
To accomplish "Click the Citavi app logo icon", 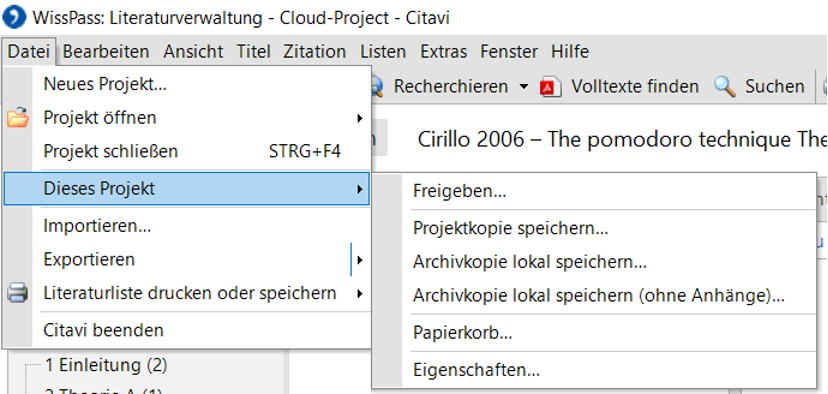I will click(14, 18).
